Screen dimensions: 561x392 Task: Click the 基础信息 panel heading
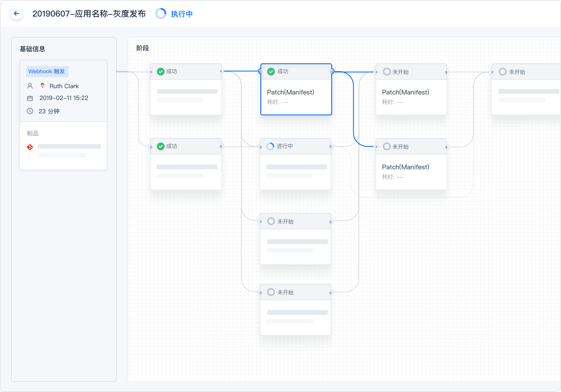point(32,49)
